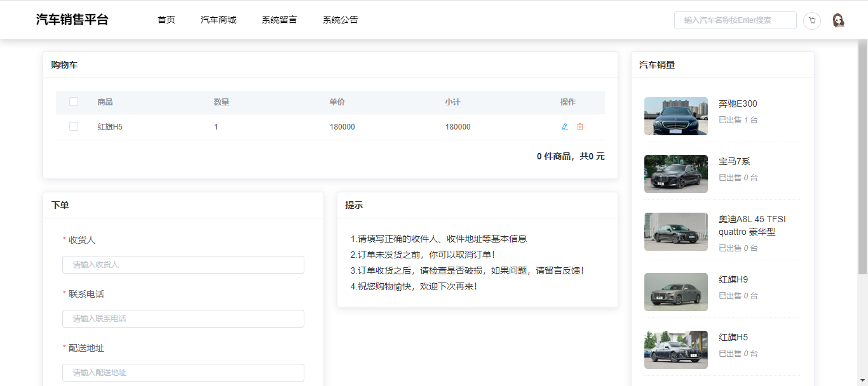Click the 联系电话 input field
Image resolution: width=868 pixels, height=386 pixels.
(x=183, y=319)
